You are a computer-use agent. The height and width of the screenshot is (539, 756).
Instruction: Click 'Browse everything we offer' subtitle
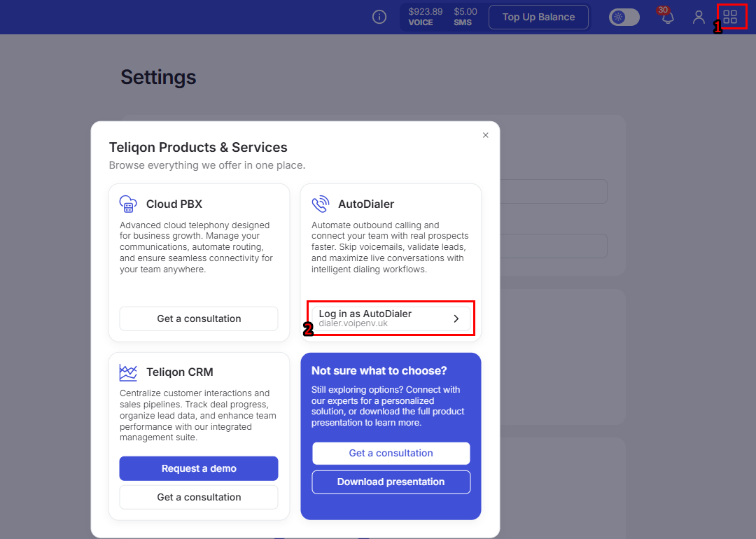point(206,165)
